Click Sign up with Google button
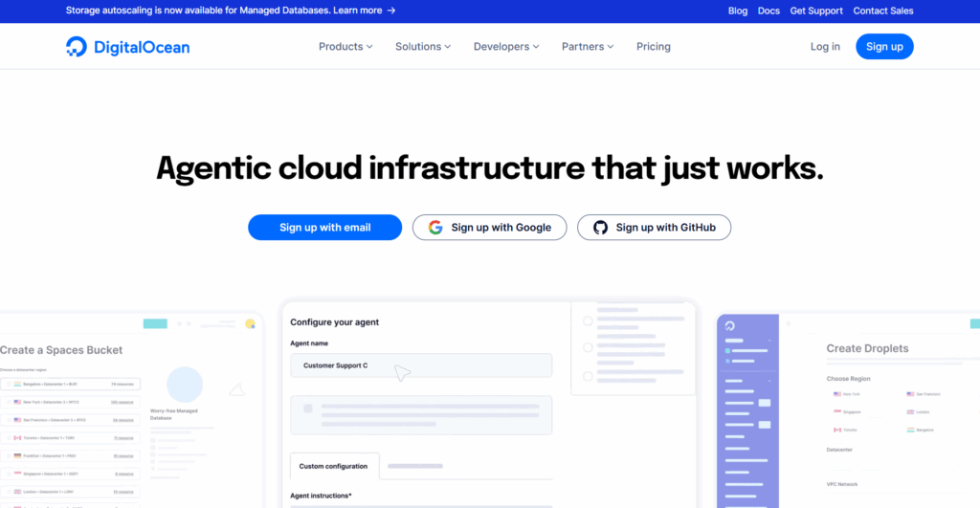 point(489,228)
